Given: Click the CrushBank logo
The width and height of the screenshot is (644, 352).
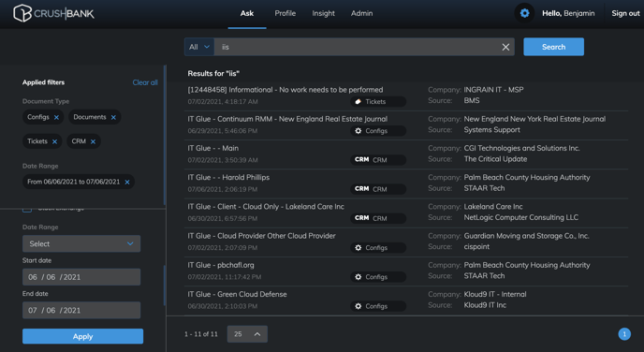Looking at the screenshot, I should 53,13.
